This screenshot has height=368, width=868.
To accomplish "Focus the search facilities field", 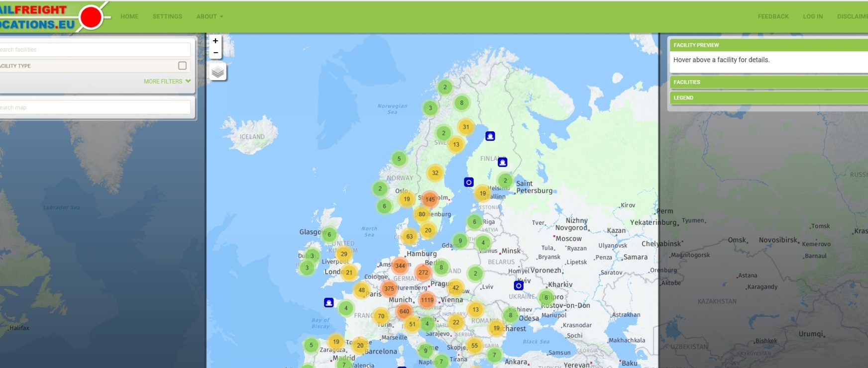I will click(x=95, y=50).
